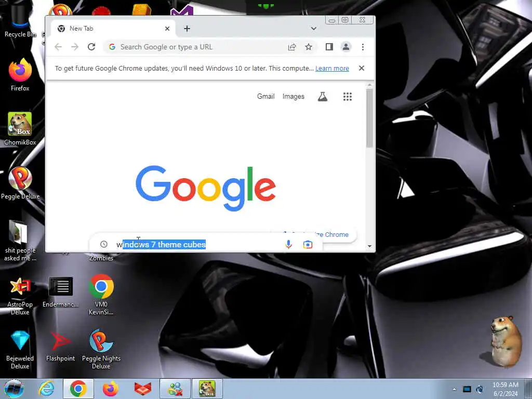Click scrollbar down arrow in Chrome
Screen dimensions: 532x399
pyautogui.click(x=369, y=246)
